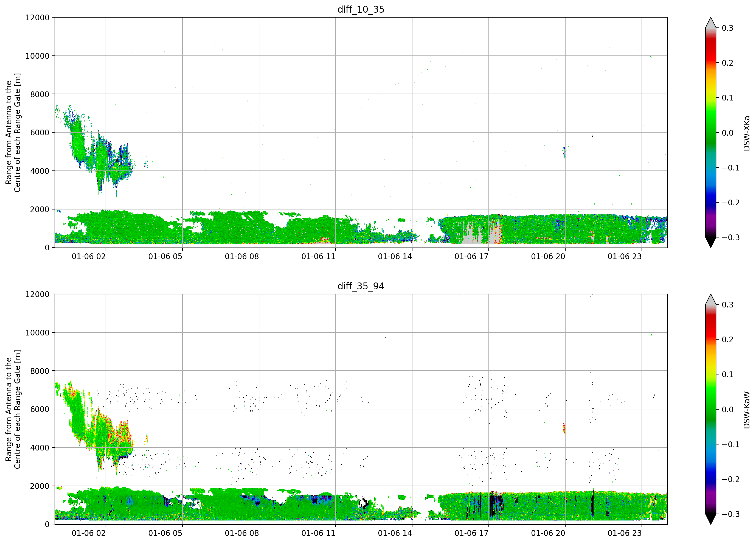Click "01-06 05" tick under the diff_35_94 plot

[x=165, y=533]
